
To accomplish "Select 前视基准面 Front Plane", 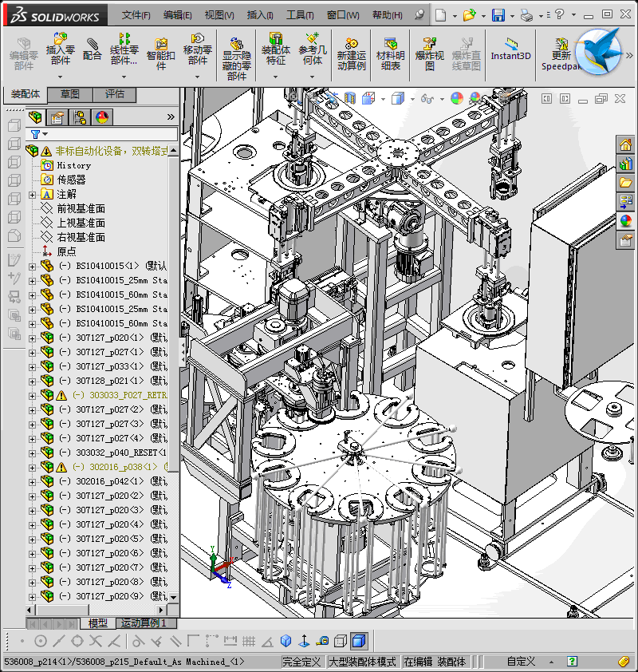I will (x=81, y=208).
